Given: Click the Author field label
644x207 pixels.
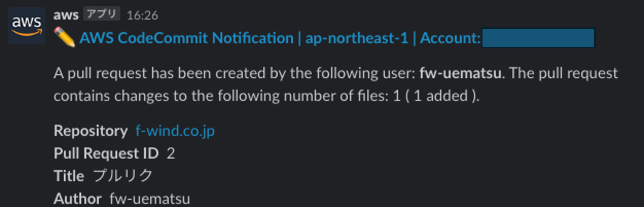Looking at the screenshot, I should [78, 199].
